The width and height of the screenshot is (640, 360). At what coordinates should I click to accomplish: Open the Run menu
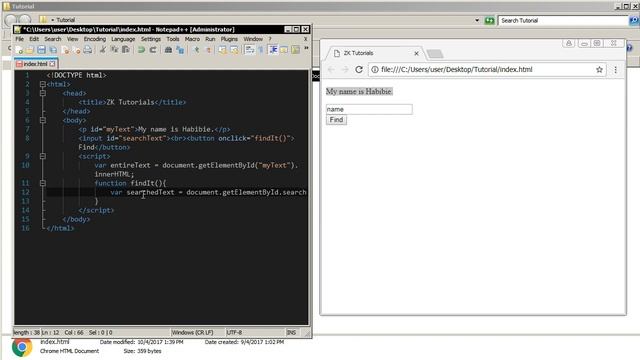coord(210,39)
